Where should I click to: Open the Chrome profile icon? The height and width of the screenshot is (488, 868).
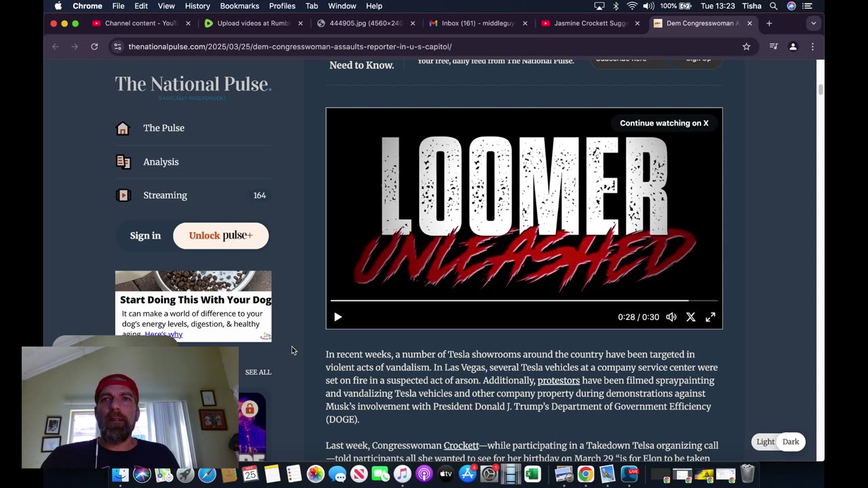click(x=793, y=47)
